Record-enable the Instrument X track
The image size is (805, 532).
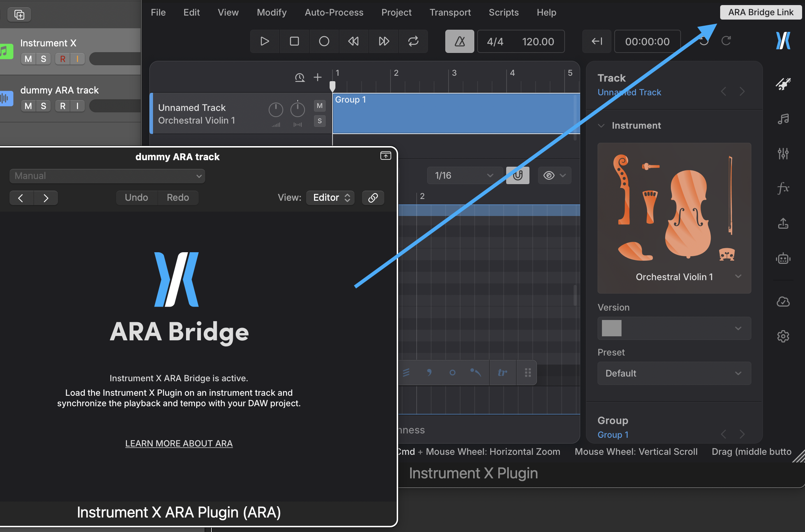63,59
